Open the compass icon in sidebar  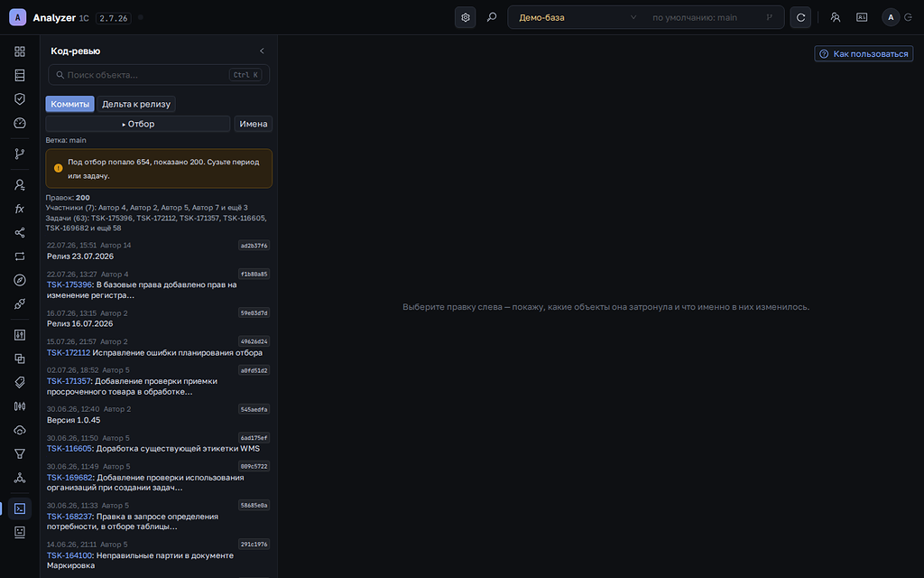tap(20, 280)
